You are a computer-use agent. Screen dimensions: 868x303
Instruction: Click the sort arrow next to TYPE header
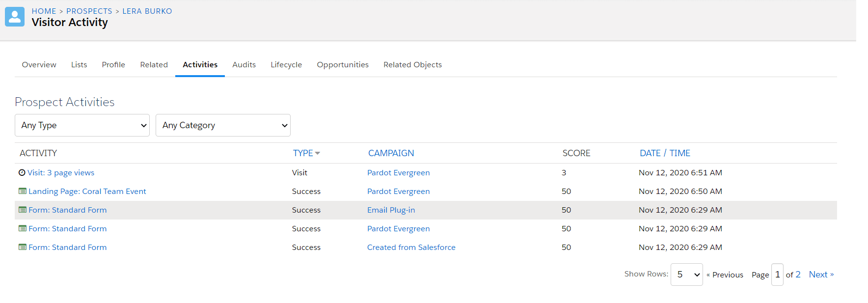[x=318, y=153]
